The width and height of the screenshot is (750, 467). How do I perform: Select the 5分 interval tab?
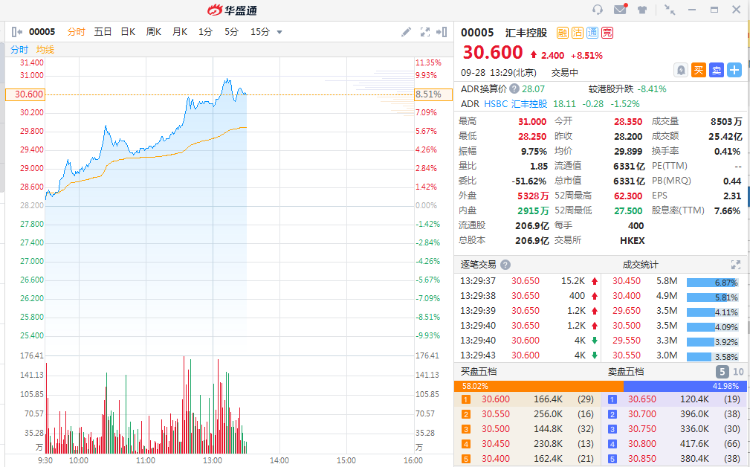click(x=231, y=32)
